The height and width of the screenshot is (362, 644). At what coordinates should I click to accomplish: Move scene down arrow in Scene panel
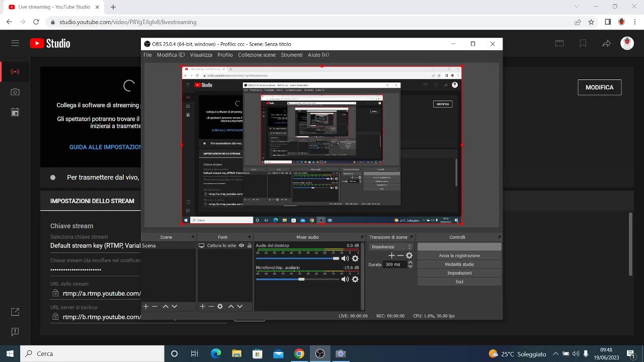pos(174,306)
